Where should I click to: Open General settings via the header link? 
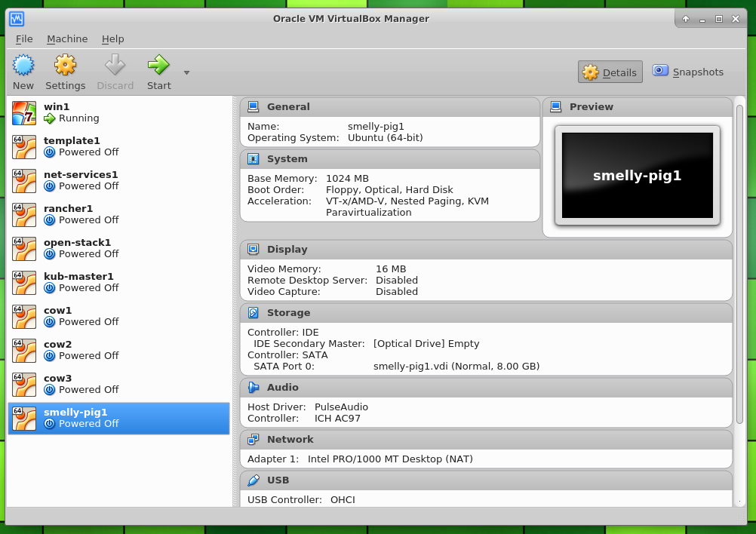288,107
